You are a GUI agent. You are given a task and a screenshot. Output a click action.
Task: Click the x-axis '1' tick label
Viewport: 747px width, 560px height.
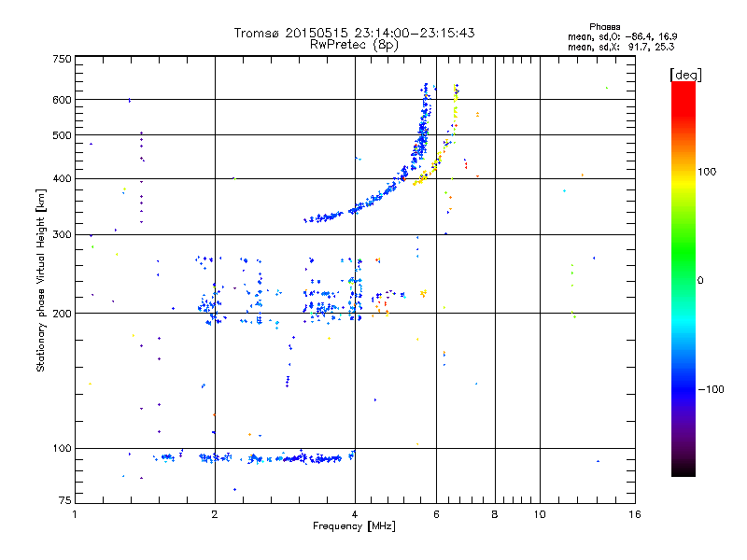click(75, 514)
